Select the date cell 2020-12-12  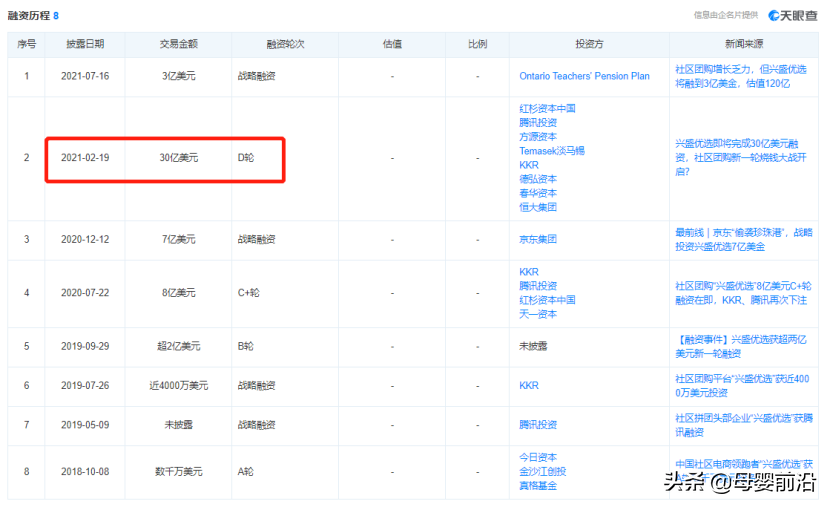coord(85,239)
